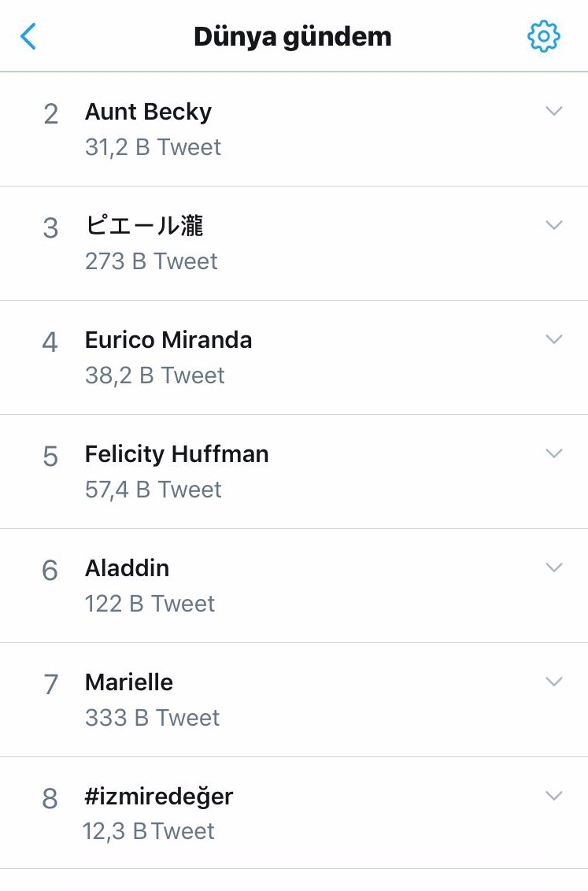Expand options chevron for Aunt Becky
Screen dimensions: 588x891
(554, 112)
